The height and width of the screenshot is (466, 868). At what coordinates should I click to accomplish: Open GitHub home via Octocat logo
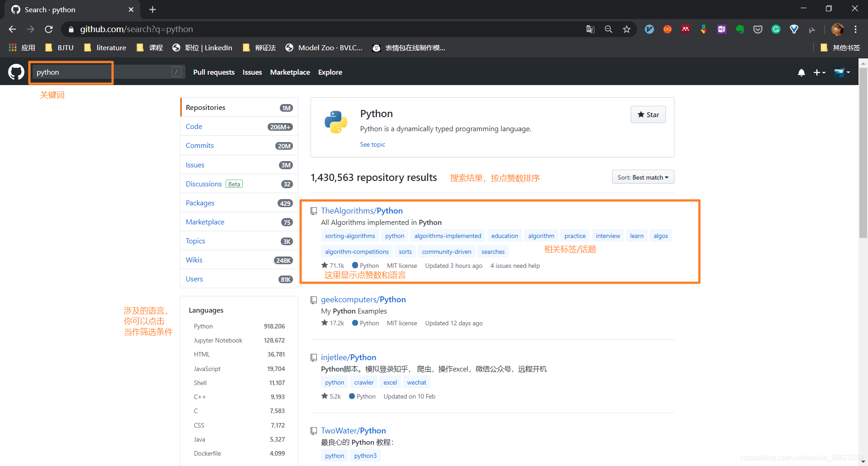click(16, 72)
